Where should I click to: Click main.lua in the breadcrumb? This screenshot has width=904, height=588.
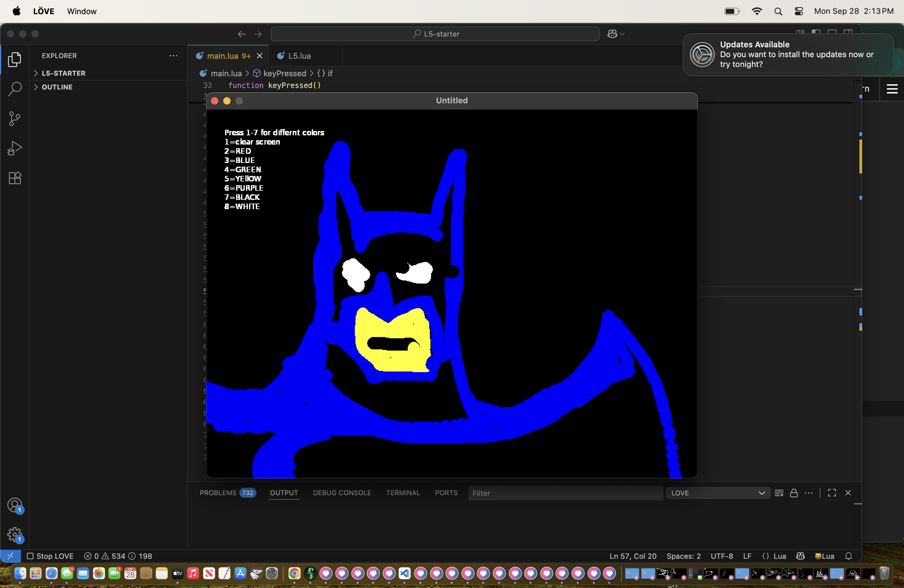226,73
